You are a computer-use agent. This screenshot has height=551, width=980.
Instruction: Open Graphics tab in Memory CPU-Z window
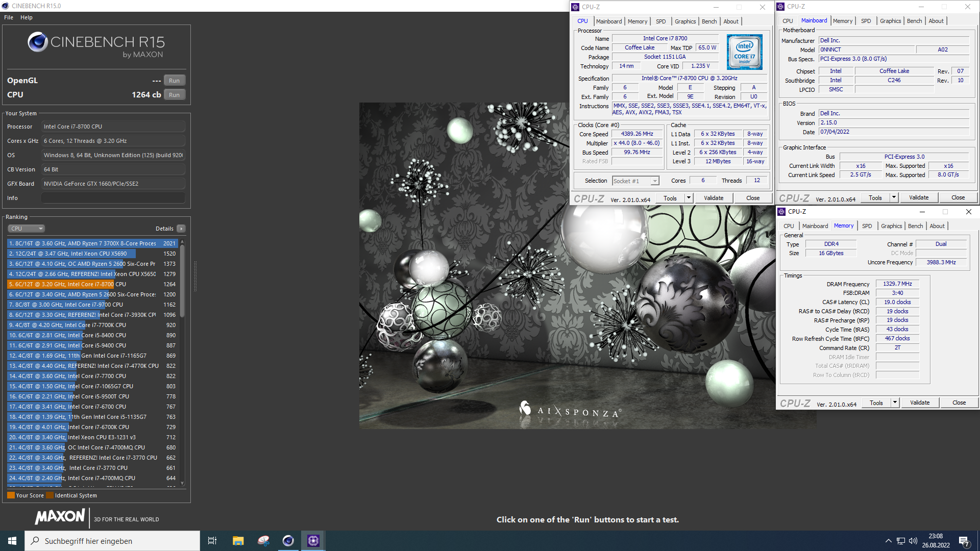[x=892, y=226]
